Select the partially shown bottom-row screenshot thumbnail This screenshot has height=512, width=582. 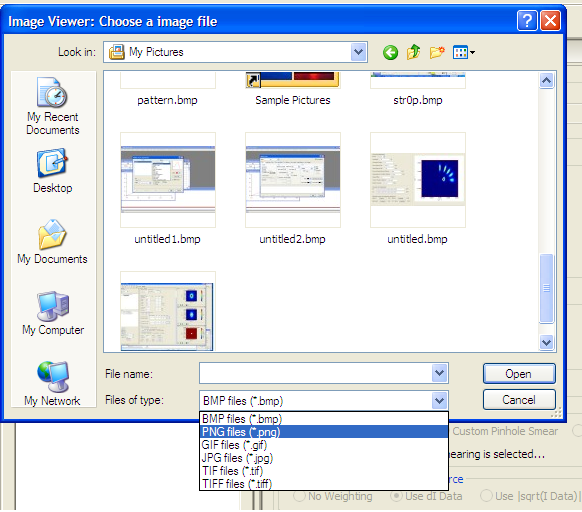168,311
